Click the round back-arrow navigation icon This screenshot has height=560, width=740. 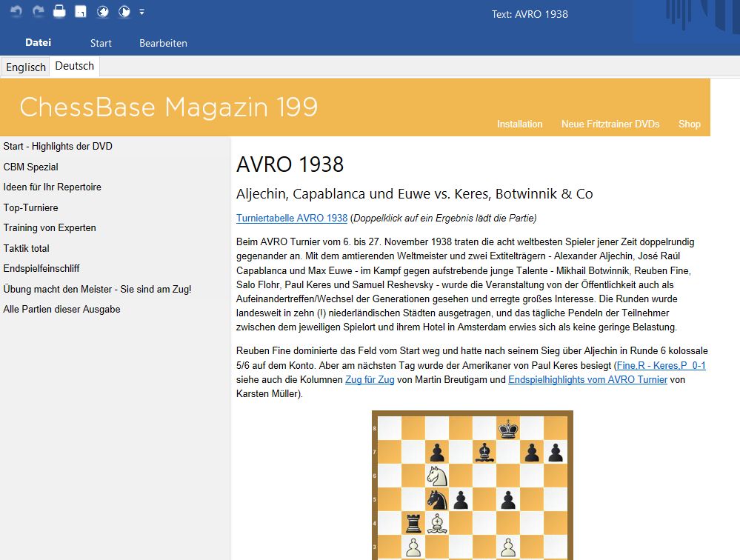coord(103,12)
